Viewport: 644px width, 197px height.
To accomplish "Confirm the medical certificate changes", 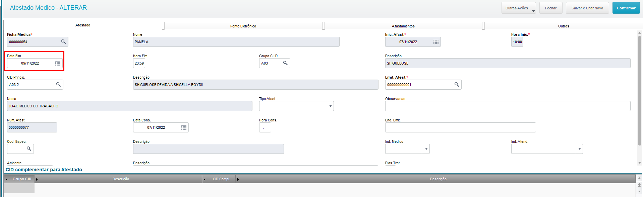I will (x=626, y=8).
